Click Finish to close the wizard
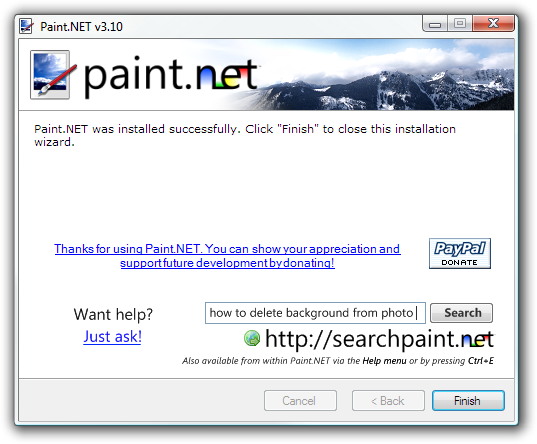Viewport: 537px width, 444px height. pyautogui.click(x=468, y=400)
